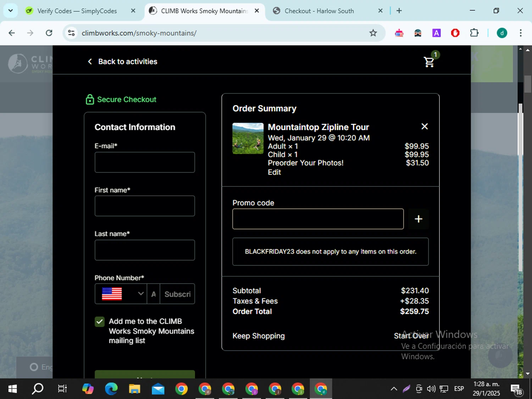
Task: Click the colorful toolbox extension icon
Action: click(399, 33)
